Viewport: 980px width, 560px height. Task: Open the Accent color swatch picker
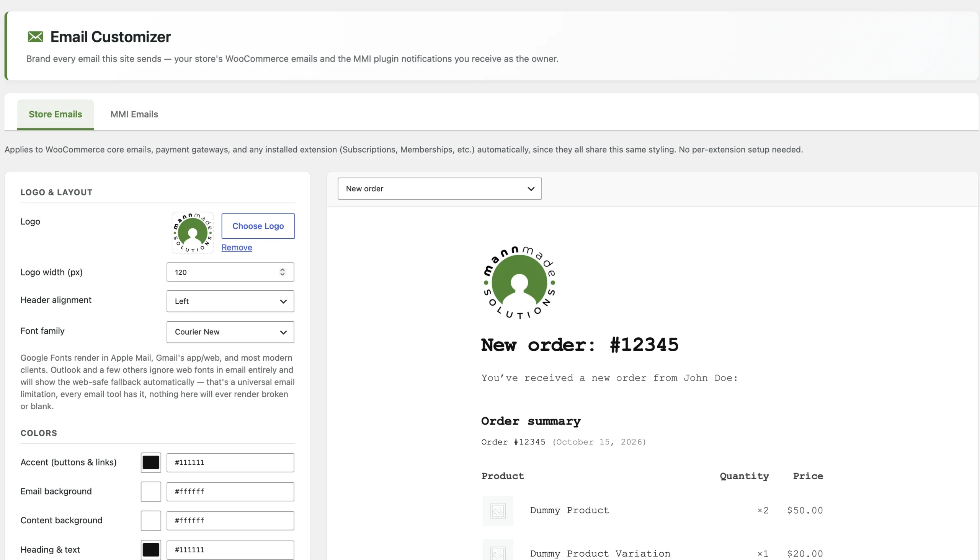(151, 462)
